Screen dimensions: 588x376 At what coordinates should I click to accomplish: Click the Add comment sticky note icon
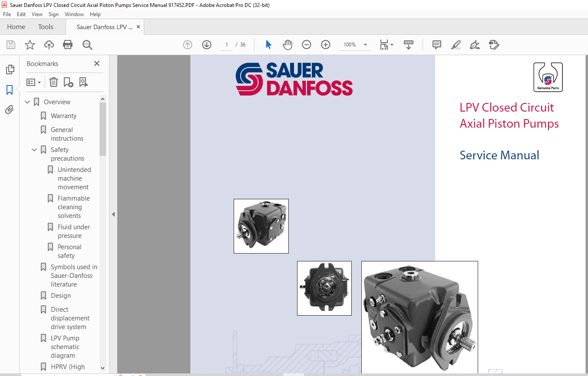437,45
